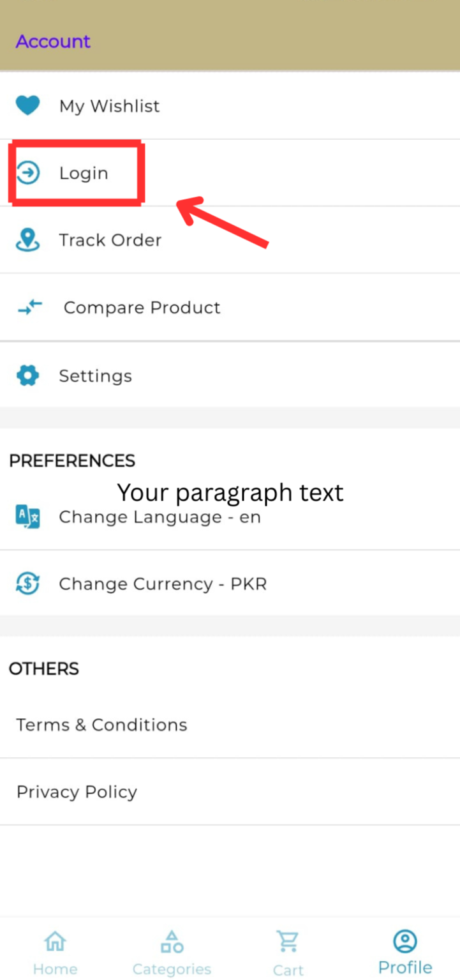Image resolution: width=460 pixels, height=980 pixels.
Task: Tap the Track Order map pin icon
Action: pos(27,240)
